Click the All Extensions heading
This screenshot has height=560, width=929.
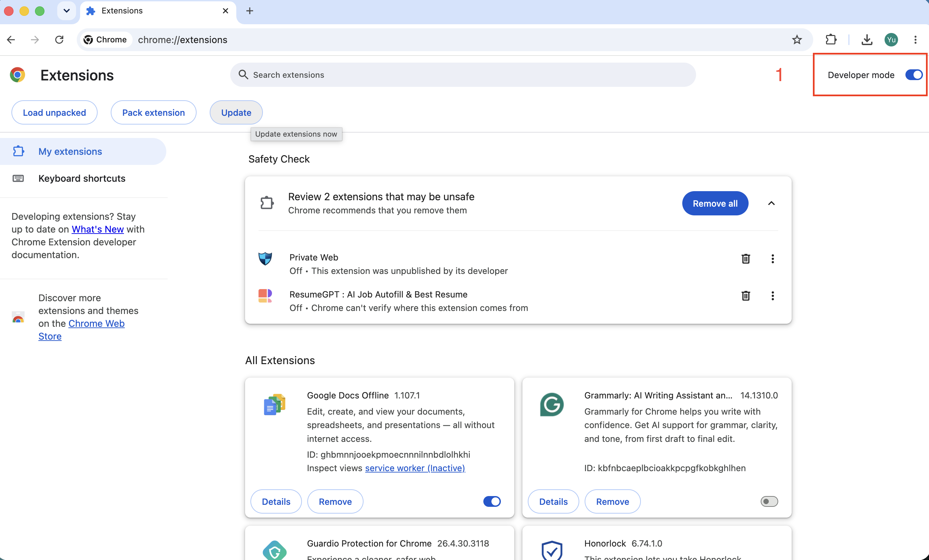click(280, 361)
